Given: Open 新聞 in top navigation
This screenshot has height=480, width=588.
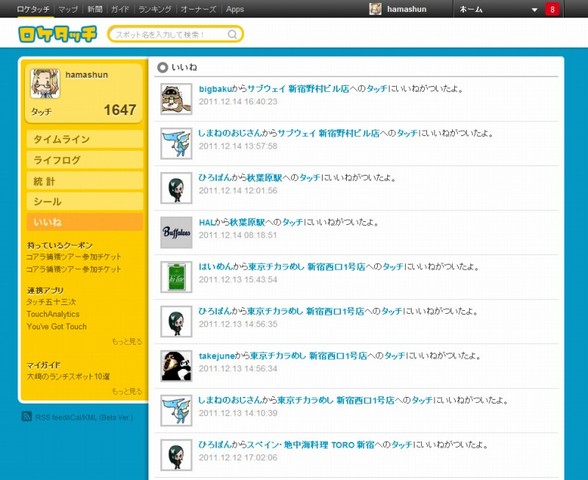Looking at the screenshot, I should coord(95,9).
